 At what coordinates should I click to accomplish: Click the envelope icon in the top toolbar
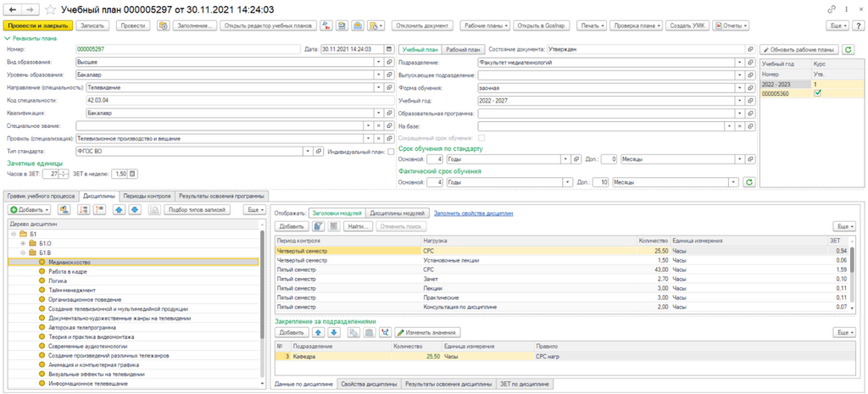[x=359, y=25]
